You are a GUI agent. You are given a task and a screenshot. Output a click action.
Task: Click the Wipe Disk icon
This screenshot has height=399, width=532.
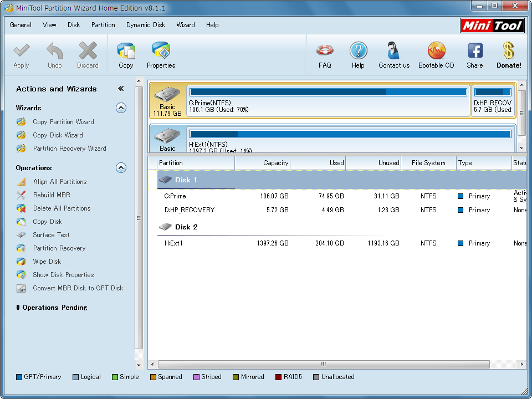pos(21,262)
